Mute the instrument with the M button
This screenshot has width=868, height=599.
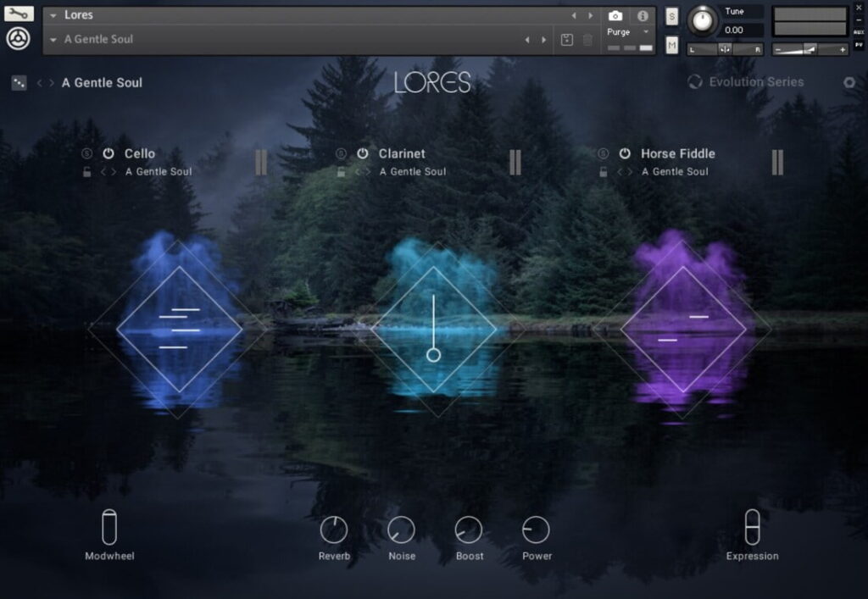[x=671, y=45]
